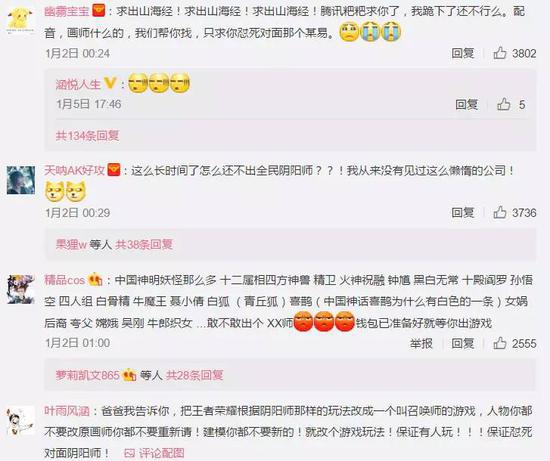Expand the 共38条回复 replies
Image resolution: width=550 pixels, height=461 pixels.
(144, 245)
